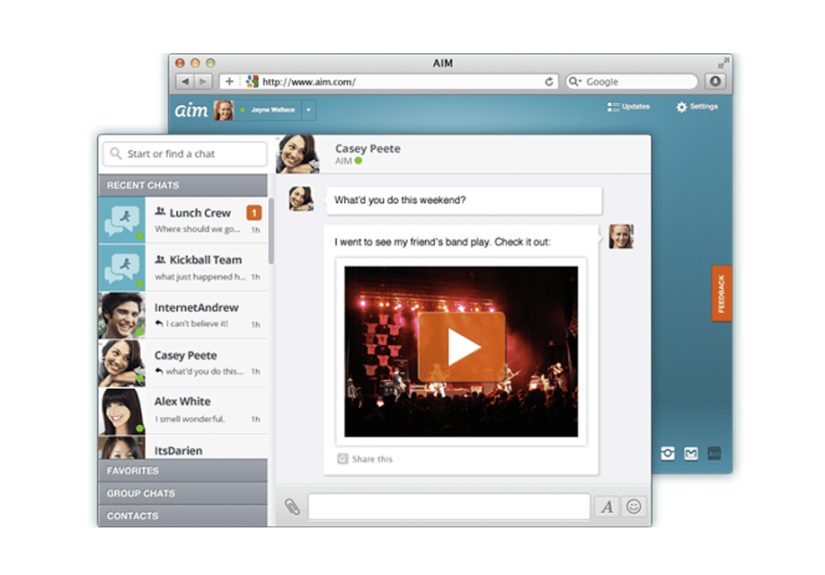This screenshot has height=575, width=825.
Task: Click the Jayne Wallace username
Action: click(273, 109)
